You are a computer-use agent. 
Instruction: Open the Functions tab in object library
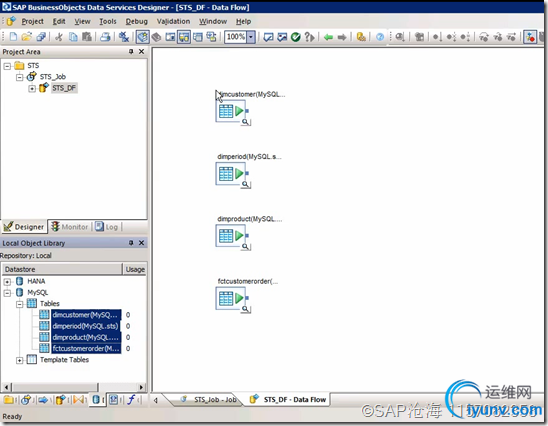coord(131,400)
